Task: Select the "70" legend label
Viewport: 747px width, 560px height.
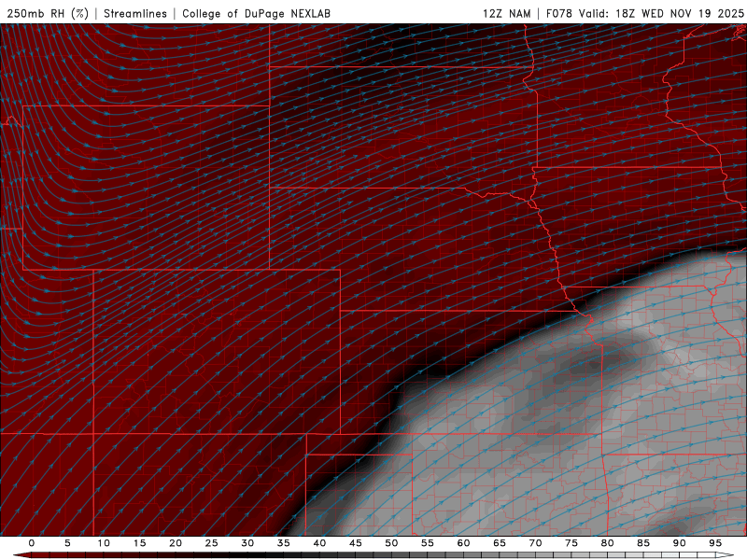Action: click(535, 543)
